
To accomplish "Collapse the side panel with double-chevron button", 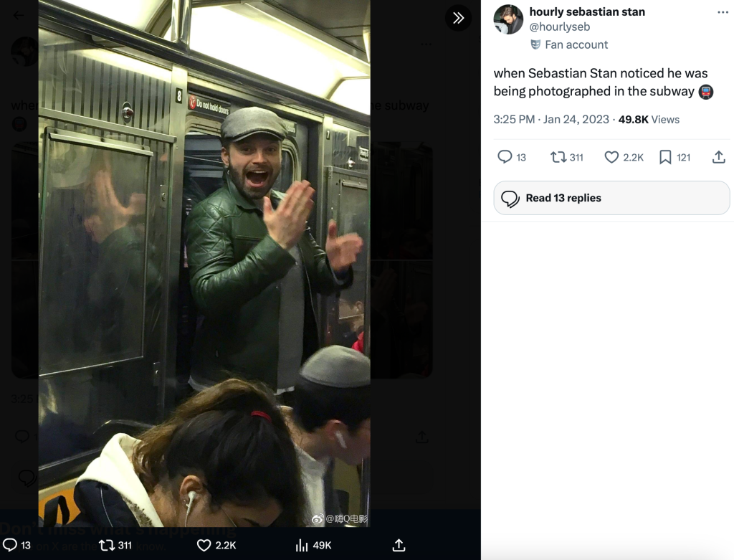I will pos(458,18).
